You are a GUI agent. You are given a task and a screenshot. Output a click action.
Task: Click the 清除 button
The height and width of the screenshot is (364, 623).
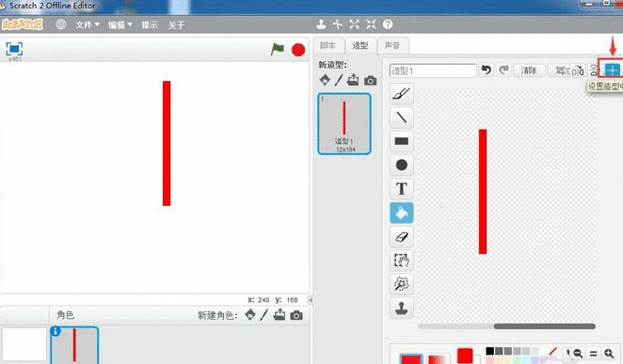(x=529, y=71)
